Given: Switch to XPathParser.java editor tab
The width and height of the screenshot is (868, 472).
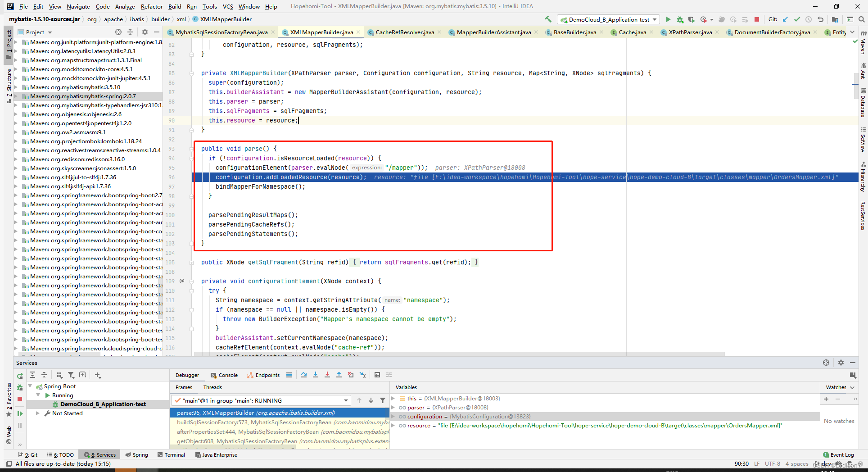Looking at the screenshot, I should pos(690,32).
